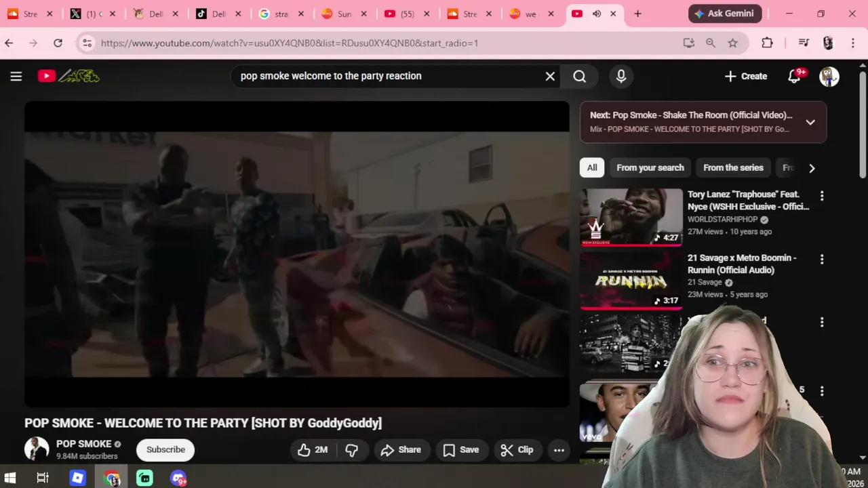Switch to the TikTok tab
This screenshot has height=488, width=868.
tap(218, 14)
